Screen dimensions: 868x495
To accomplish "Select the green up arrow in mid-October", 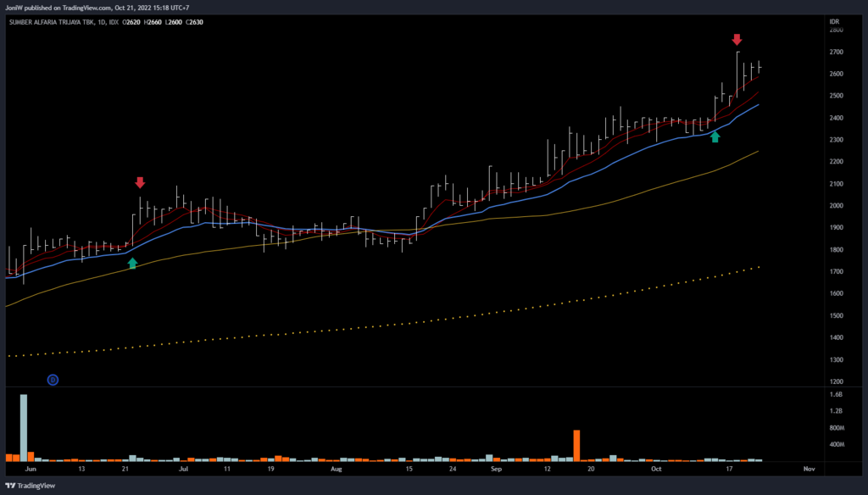I will (715, 136).
